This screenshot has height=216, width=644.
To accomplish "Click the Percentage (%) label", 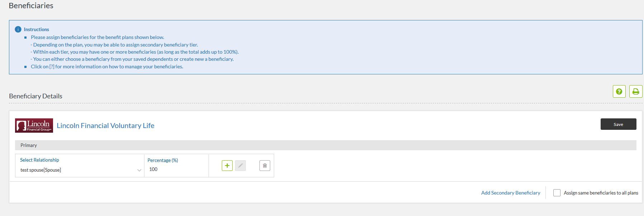I will pyautogui.click(x=163, y=160).
